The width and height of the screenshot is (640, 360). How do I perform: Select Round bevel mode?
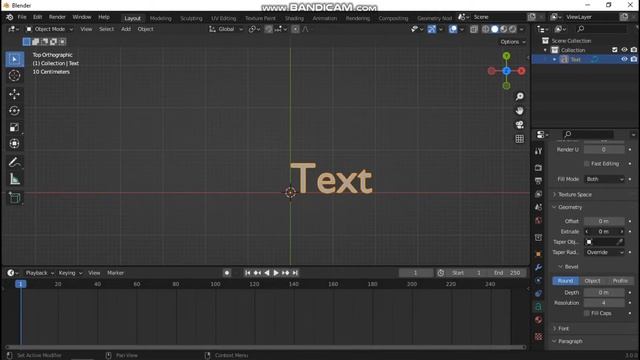coord(565,281)
